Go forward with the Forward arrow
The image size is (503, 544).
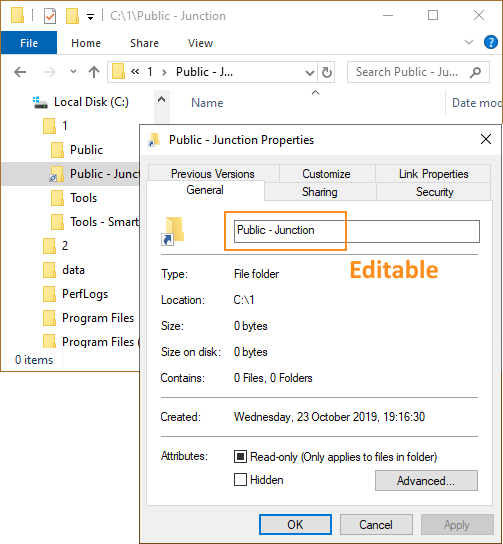pyautogui.click(x=50, y=72)
